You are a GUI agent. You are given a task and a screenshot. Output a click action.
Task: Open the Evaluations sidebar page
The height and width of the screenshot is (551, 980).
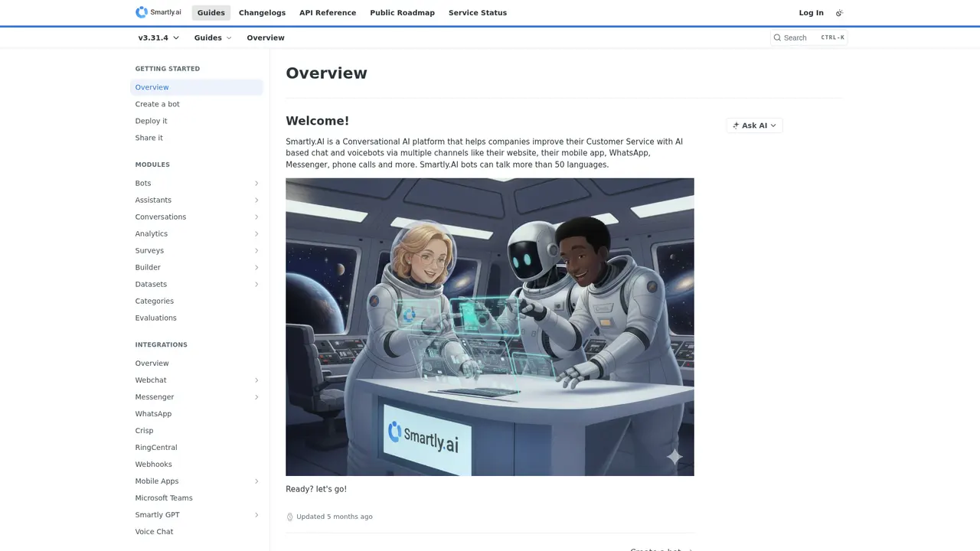tap(197, 318)
